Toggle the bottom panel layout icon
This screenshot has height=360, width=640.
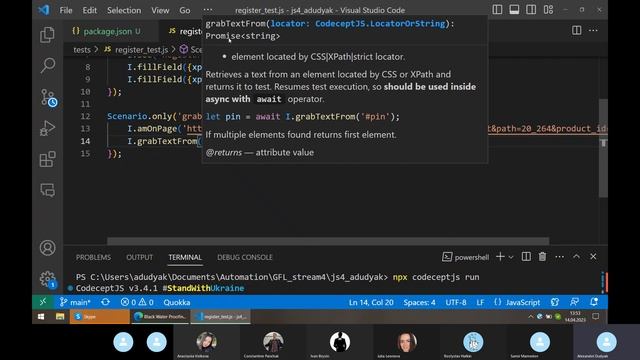[x=514, y=10]
